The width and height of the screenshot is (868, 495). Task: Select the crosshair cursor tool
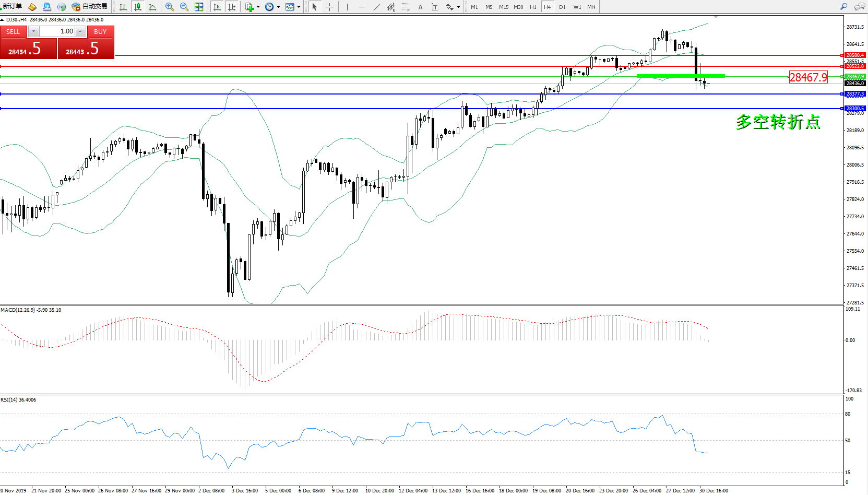[x=330, y=7]
